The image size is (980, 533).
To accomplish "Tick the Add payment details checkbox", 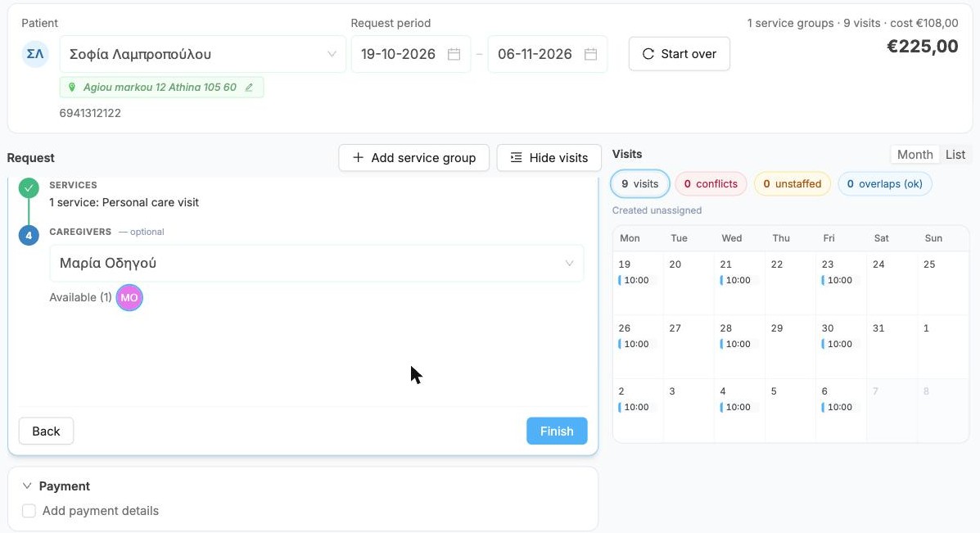I will [29, 511].
